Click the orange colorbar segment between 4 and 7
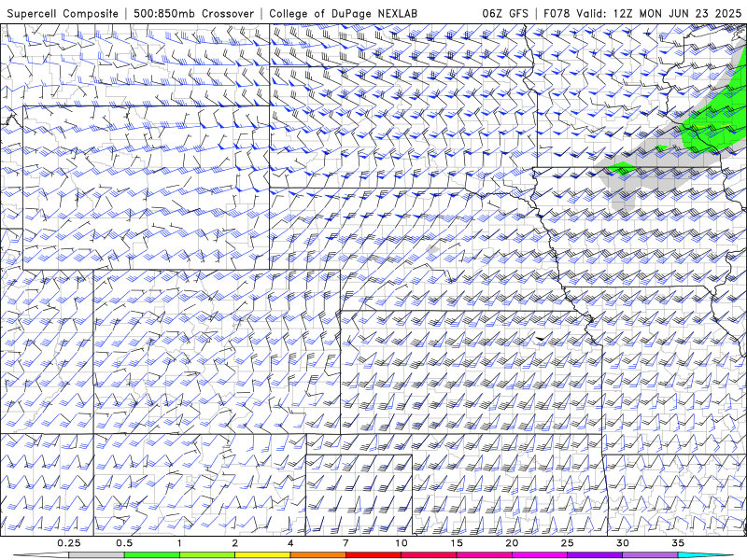747x560 pixels. tap(317, 555)
